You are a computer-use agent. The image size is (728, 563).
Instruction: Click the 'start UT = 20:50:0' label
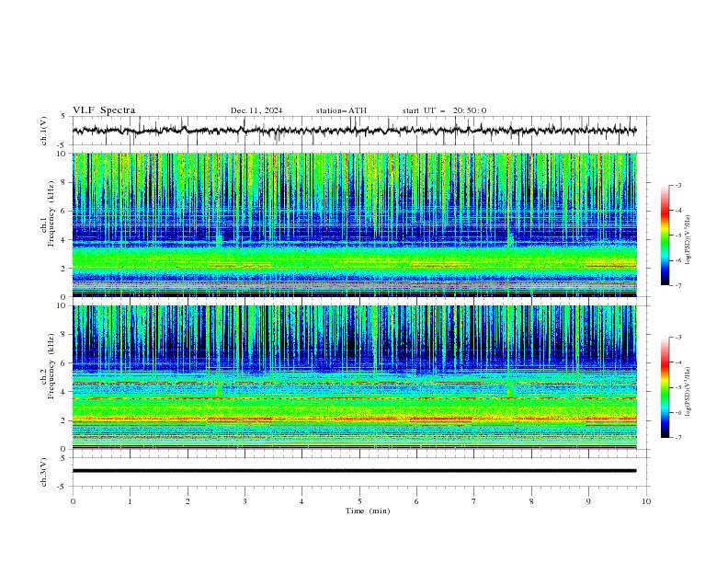tap(444, 110)
